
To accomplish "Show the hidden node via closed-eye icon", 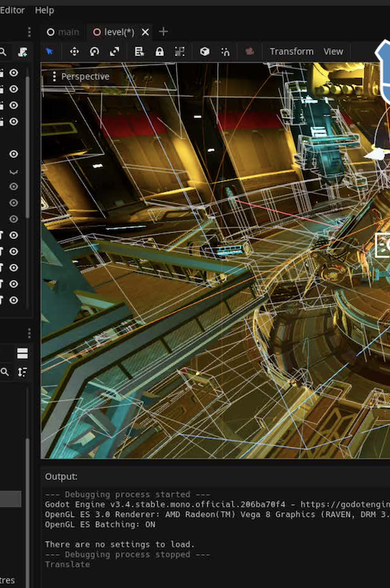I will (x=13, y=172).
